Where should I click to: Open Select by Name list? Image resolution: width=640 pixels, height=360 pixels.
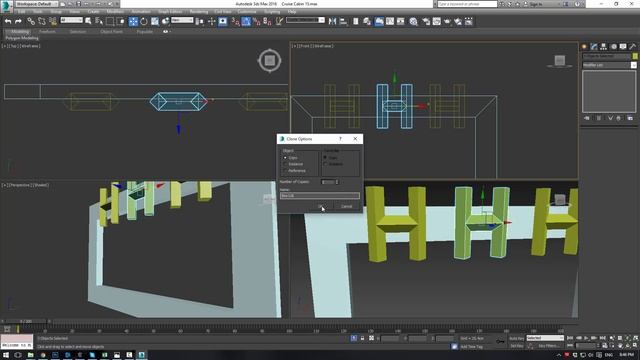(x=99, y=21)
